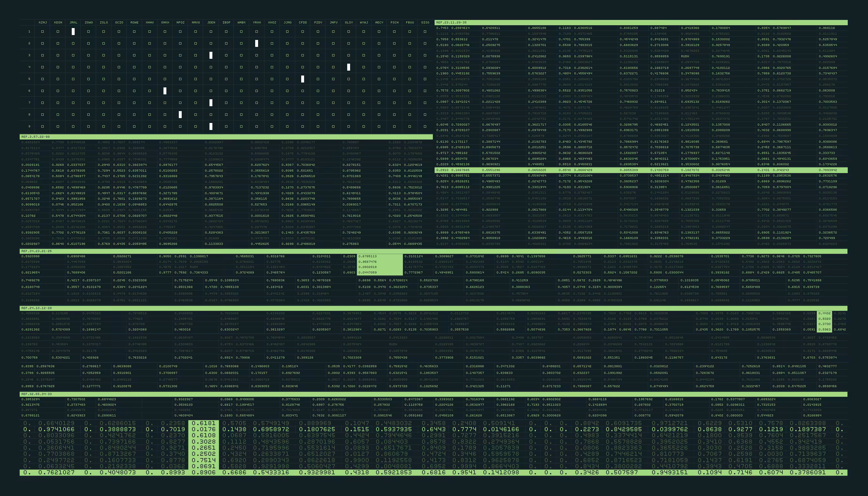Screen dimensions: 868x496
Task: Click the IBGF column header
Action: click(x=227, y=23)
